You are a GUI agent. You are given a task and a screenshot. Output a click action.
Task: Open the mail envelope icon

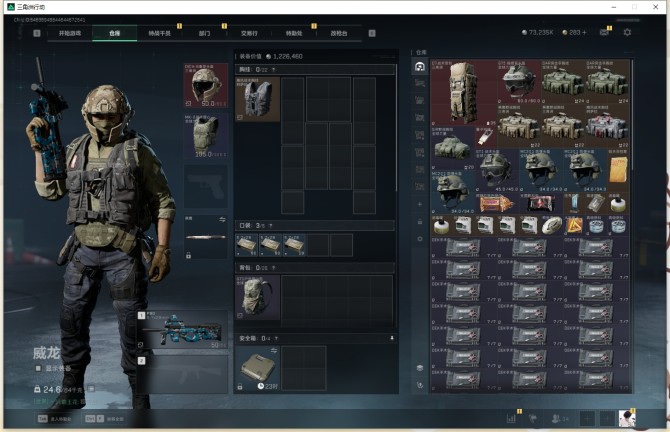[x=604, y=32]
